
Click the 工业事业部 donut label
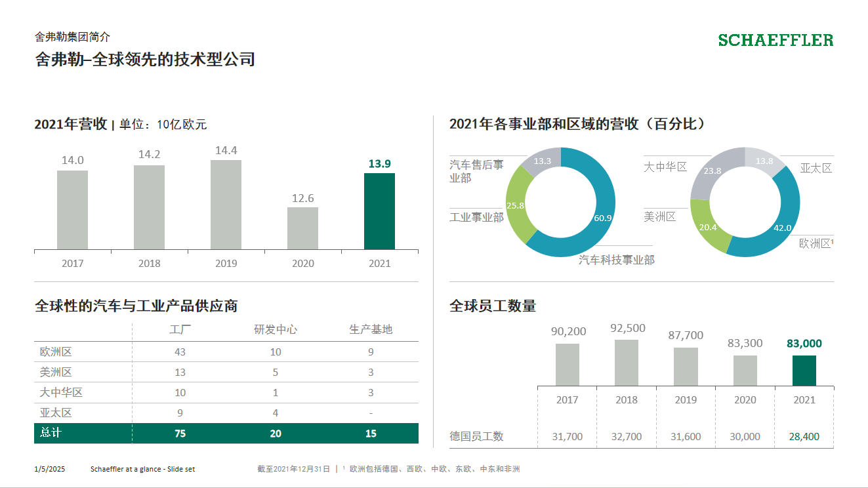477,216
